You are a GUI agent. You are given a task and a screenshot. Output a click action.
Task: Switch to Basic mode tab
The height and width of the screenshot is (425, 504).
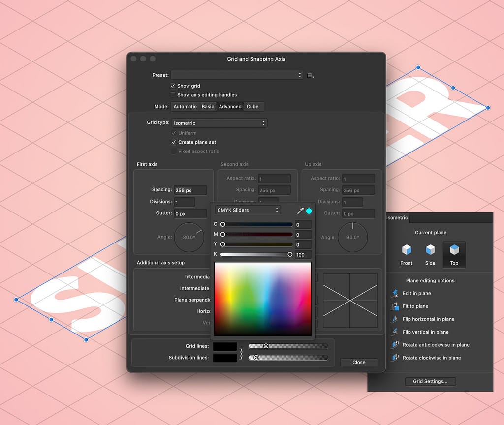click(208, 107)
